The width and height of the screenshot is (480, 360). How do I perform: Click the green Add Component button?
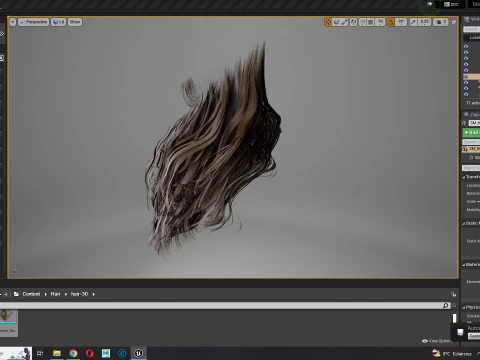[x=471, y=133]
